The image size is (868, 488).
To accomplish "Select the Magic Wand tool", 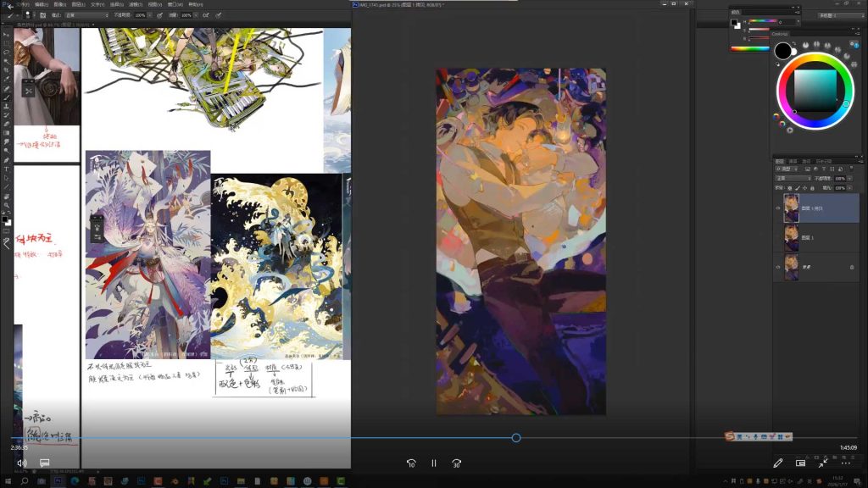I will [7, 61].
